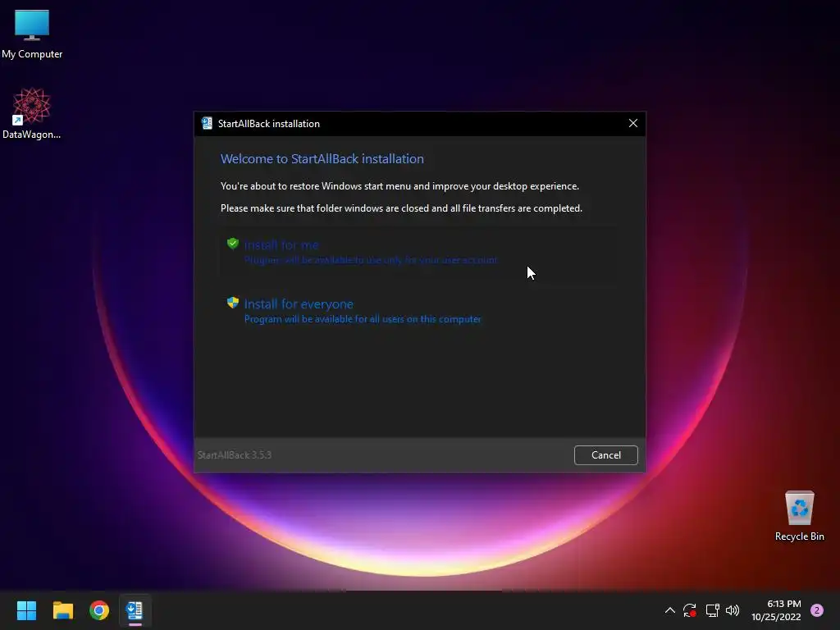Click the "You're about to restore Windows start menu" text
This screenshot has width=840, height=630.
tap(399, 186)
